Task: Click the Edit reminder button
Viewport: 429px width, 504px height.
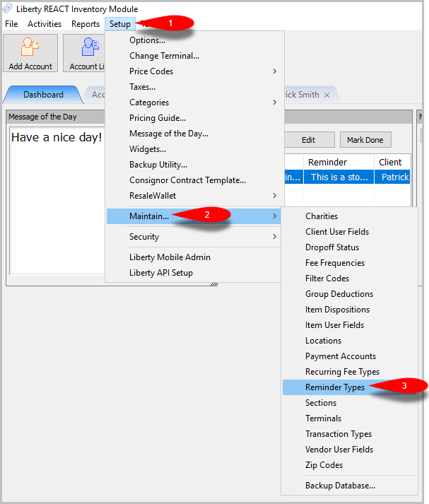Action: tap(309, 140)
